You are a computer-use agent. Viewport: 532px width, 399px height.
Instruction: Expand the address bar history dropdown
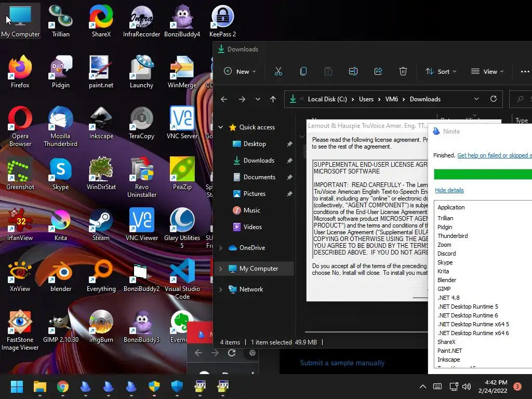[x=476, y=99]
